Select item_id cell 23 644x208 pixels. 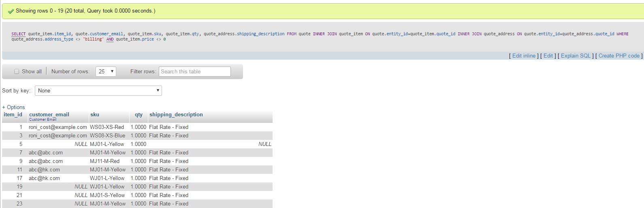[19, 204]
